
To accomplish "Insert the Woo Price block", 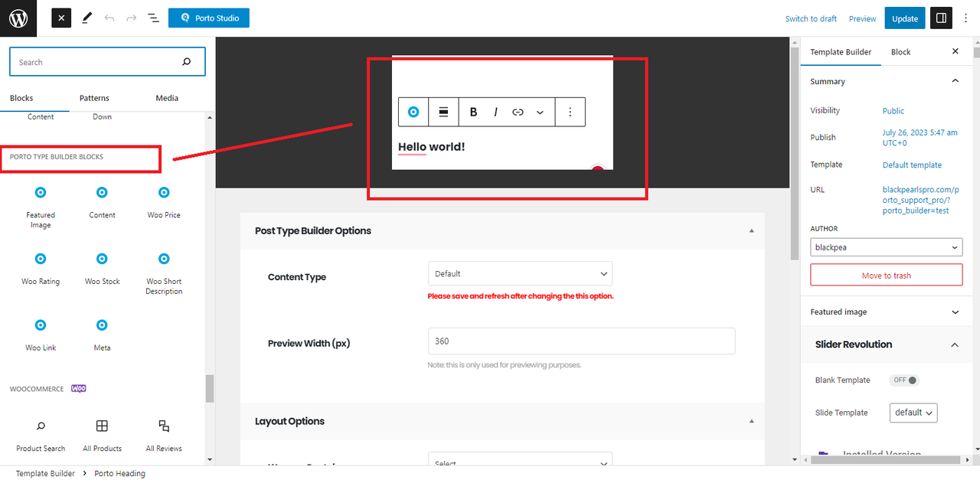I will tap(164, 202).
